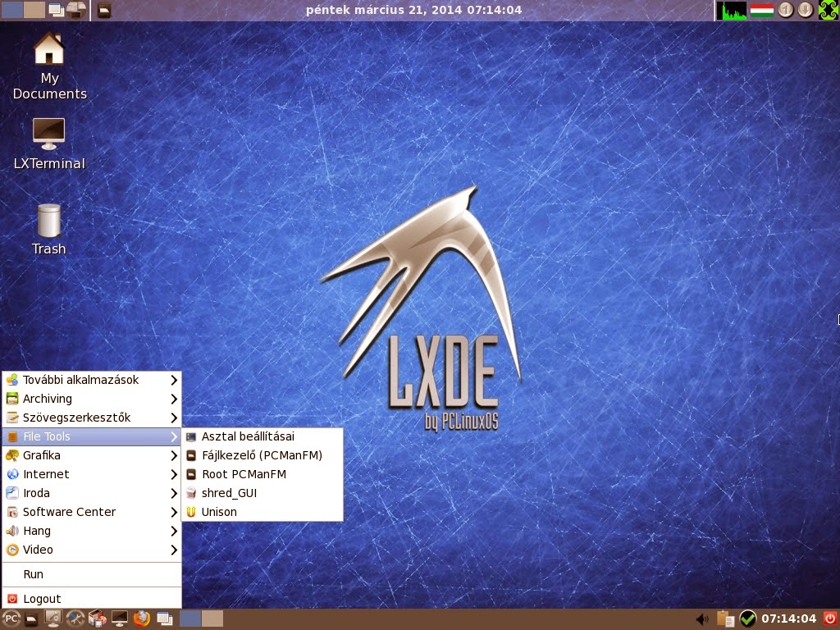Click the lock indicator with down arrow
The height and width of the screenshot is (630, 840).
pyautogui.click(x=806, y=10)
